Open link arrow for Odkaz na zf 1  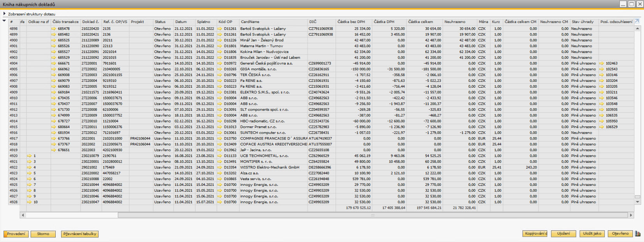(x=29, y=156)
